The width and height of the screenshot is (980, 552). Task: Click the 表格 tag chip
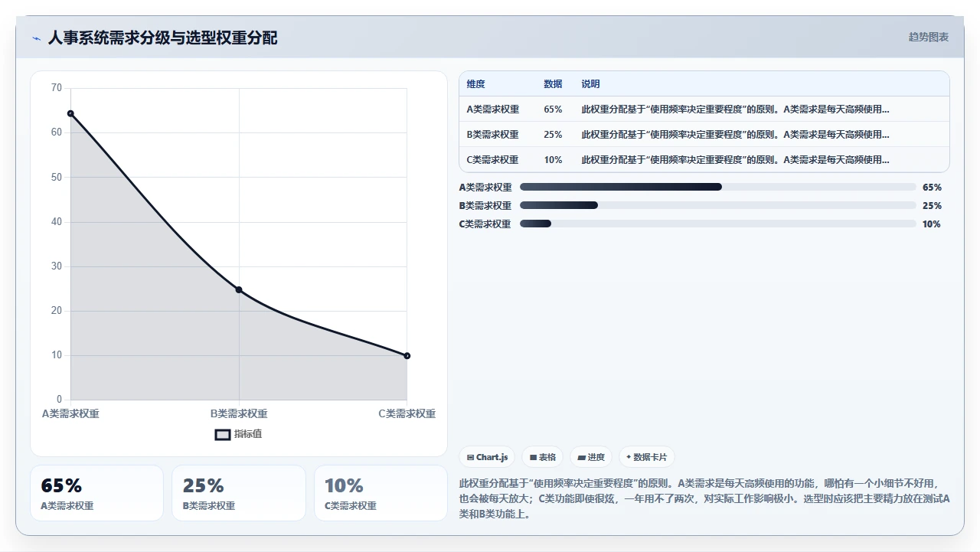(x=543, y=457)
